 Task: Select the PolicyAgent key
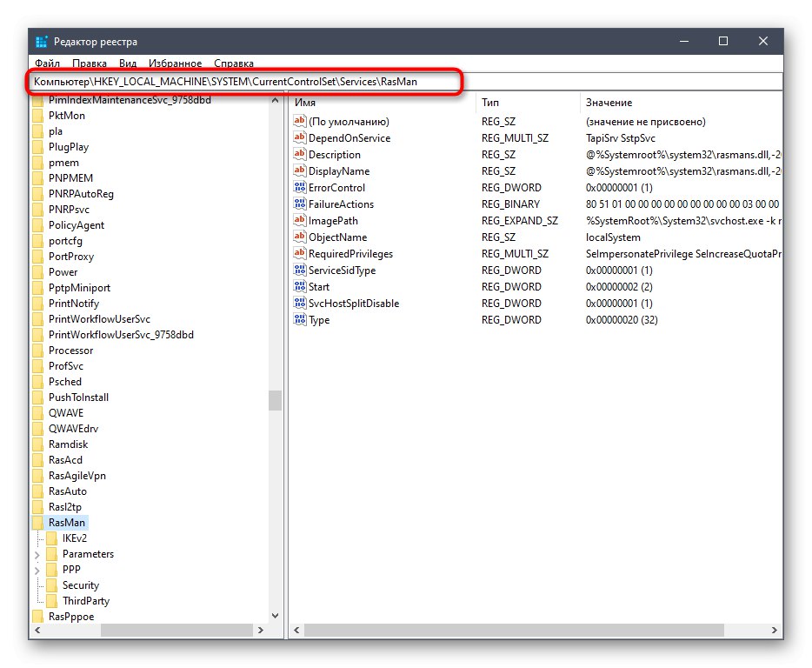point(77,225)
